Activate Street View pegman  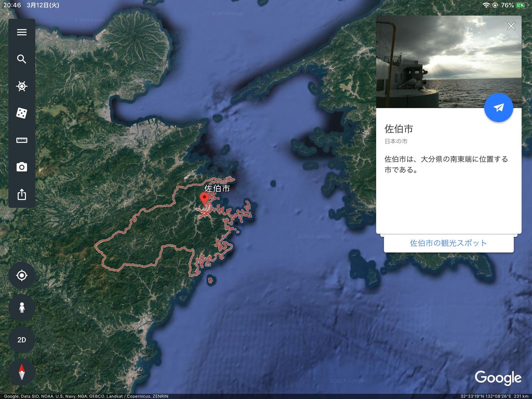pos(22,308)
